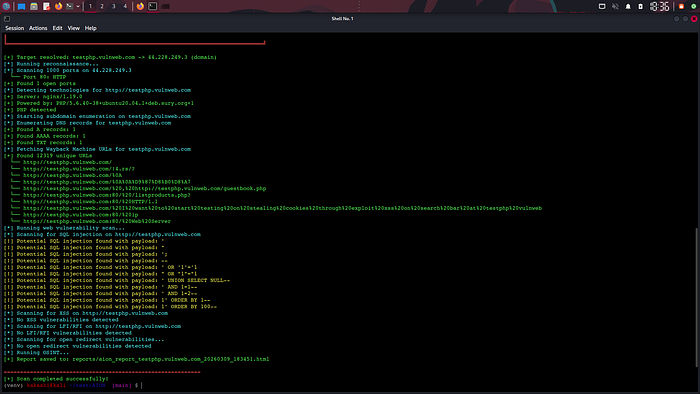Click the 'Powered by: PHP/5.6.40' line
700x394 pixels.
[99, 103]
